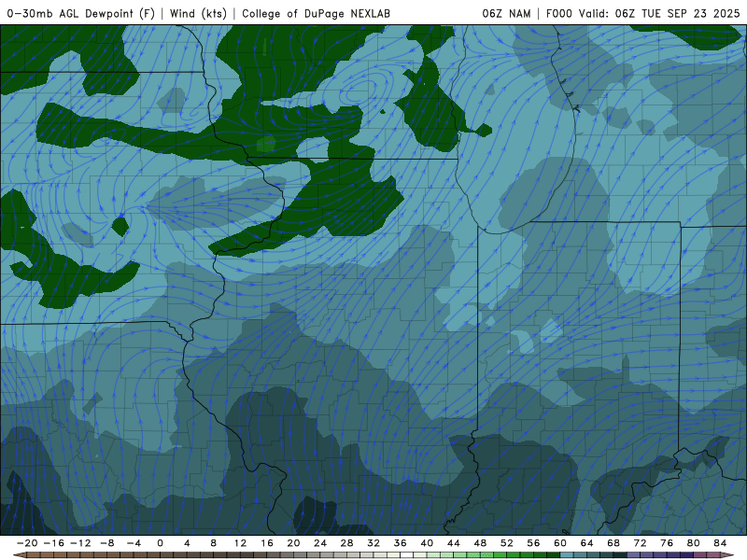
Task: Click the -12 value on the legend
Action: [80, 543]
